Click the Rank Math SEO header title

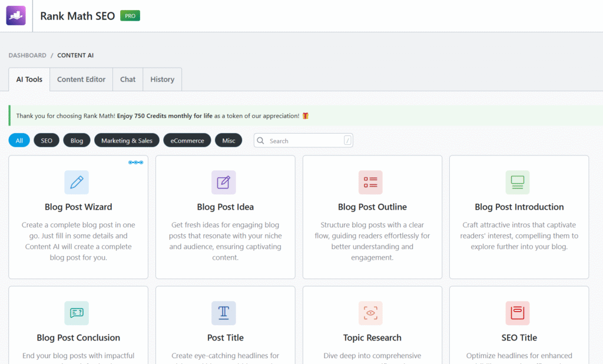(x=78, y=16)
